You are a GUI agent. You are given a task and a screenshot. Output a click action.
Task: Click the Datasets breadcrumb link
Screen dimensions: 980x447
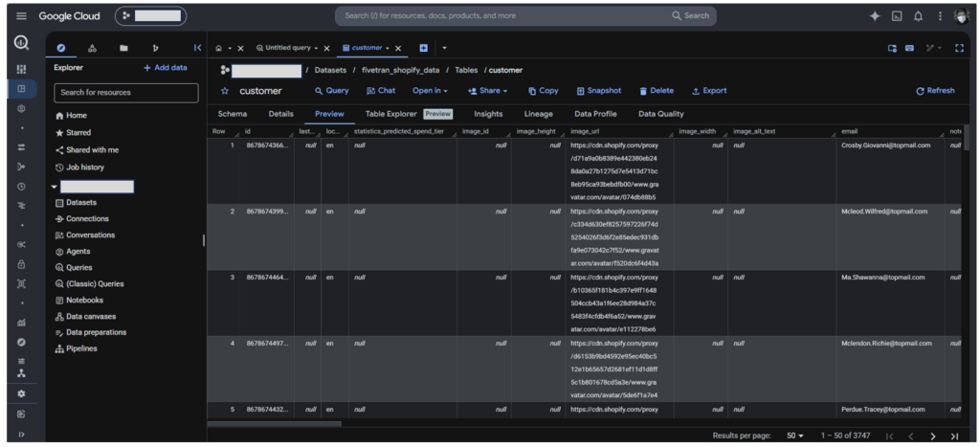[330, 70]
